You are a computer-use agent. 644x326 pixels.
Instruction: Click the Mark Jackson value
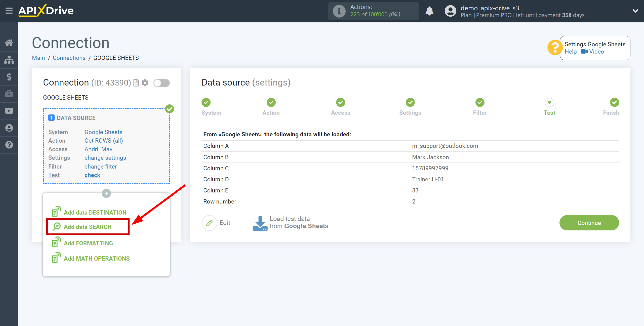click(x=430, y=157)
